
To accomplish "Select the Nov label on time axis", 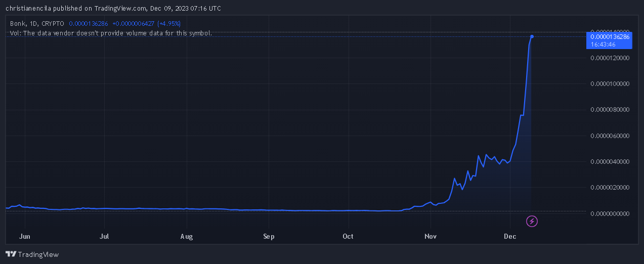I will [431, 236].
